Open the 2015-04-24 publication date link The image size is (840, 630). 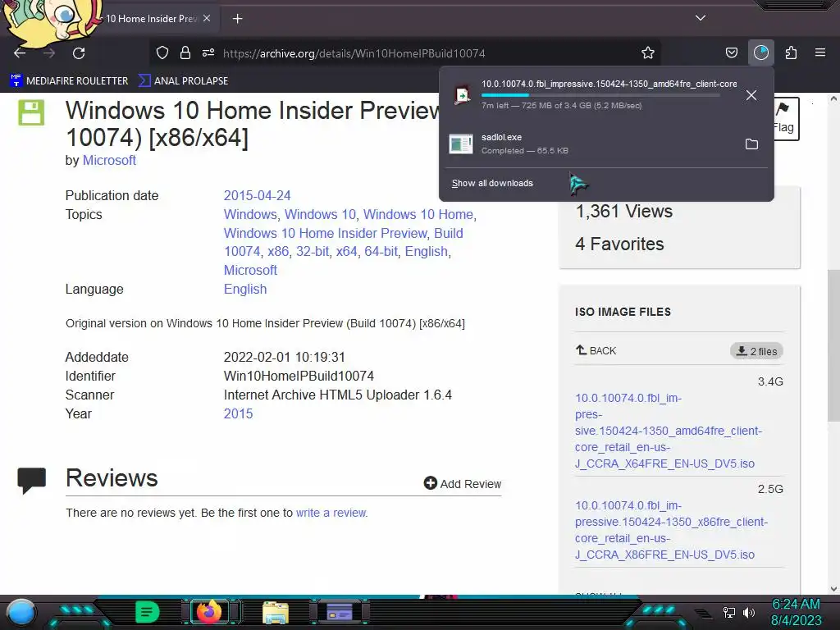257,195
